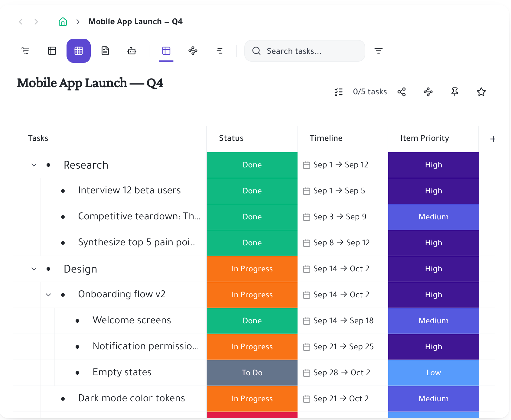
Task: Click Low priority cell for Empty states
Action: click(434, 373)
